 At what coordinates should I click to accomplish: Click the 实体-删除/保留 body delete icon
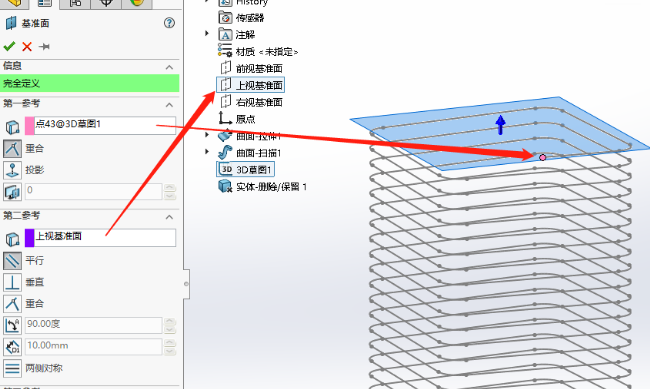coord(225,186)
